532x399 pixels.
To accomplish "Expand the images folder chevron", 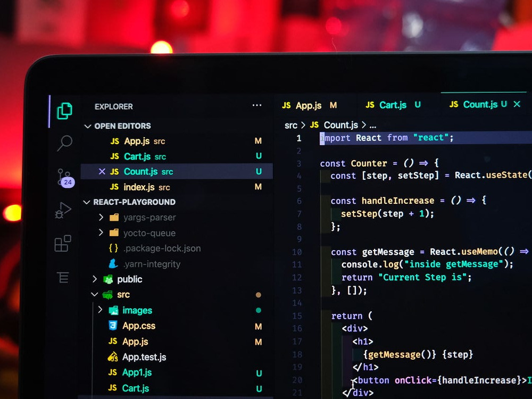I will click(x=100, y=310).
